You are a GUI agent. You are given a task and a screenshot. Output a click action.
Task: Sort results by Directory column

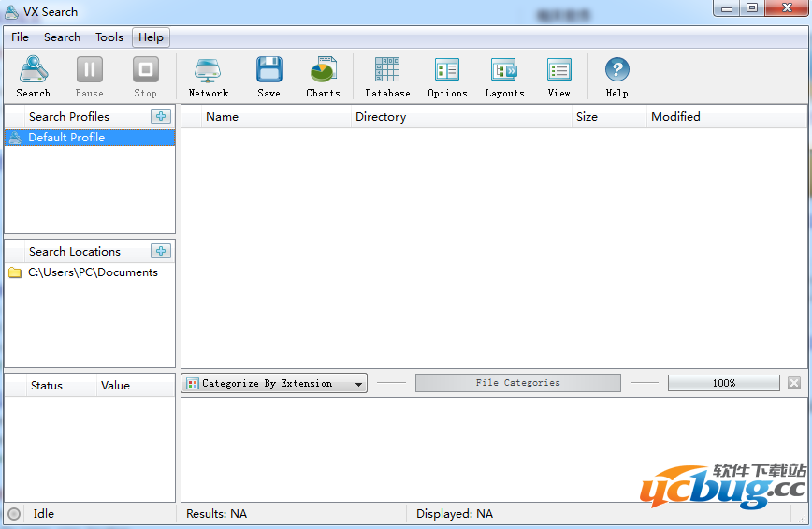(461, 117)
